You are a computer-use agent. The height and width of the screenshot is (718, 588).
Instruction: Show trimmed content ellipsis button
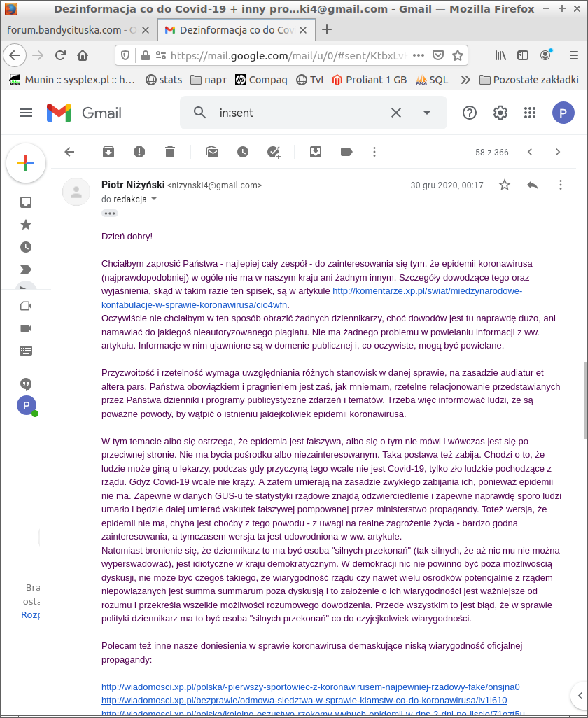[110, 213]
